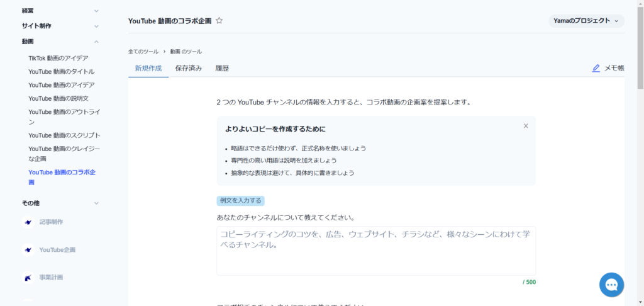Click the 事業計画 avatar icon

[28, 277]
